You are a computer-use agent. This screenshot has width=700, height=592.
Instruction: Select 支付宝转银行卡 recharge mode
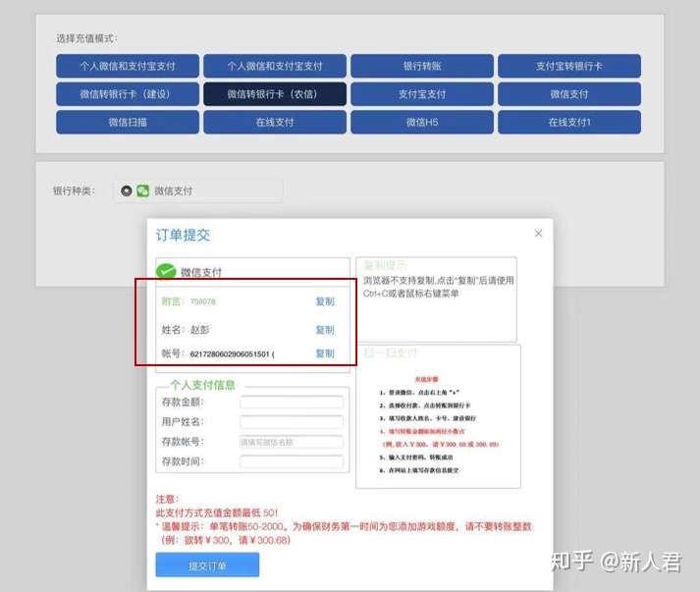coord(569,66)
